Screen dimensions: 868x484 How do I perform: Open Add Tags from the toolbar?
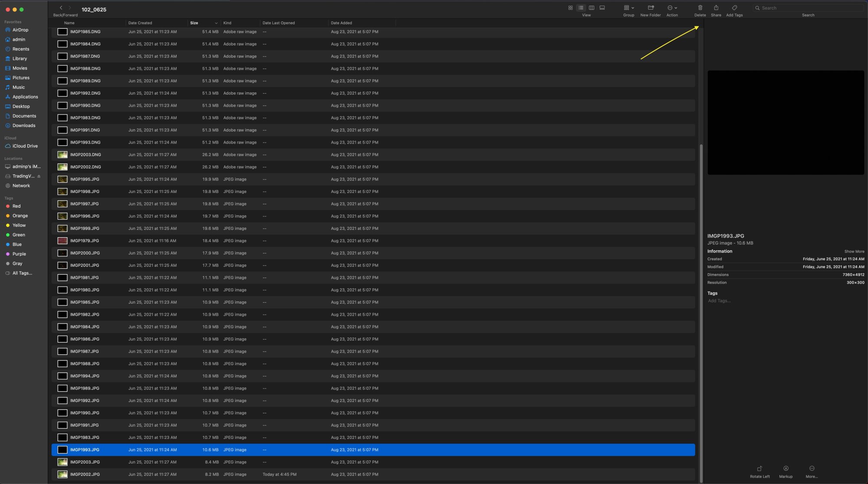(734, 7)
